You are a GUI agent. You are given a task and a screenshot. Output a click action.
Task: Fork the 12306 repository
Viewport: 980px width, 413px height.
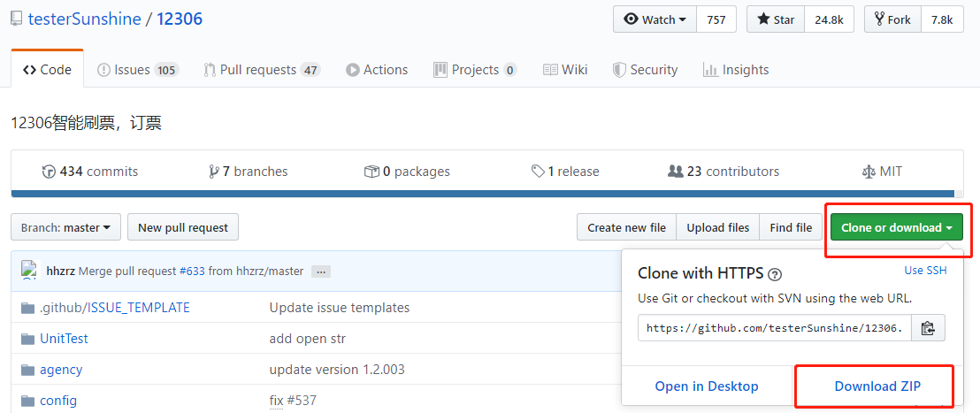tap(892, 19)
